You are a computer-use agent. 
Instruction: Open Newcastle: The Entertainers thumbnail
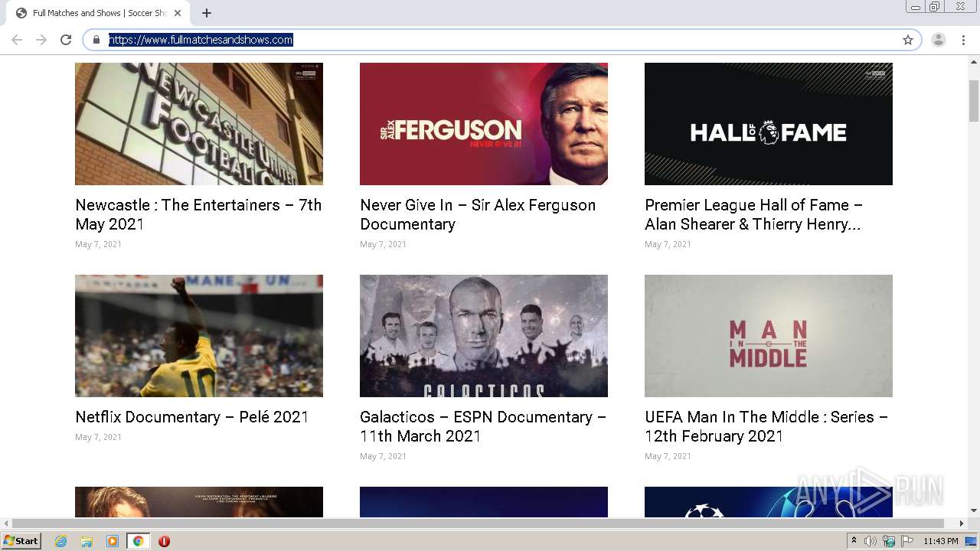coord(199,124)
